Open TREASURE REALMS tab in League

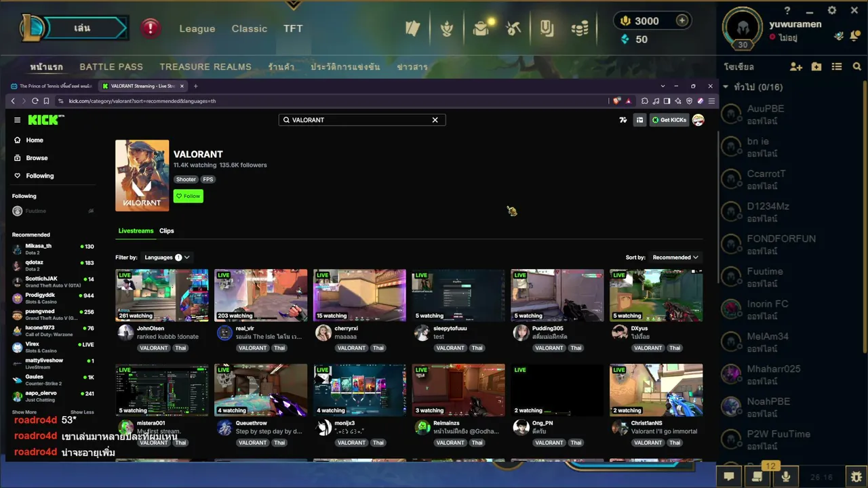(205, 66)
